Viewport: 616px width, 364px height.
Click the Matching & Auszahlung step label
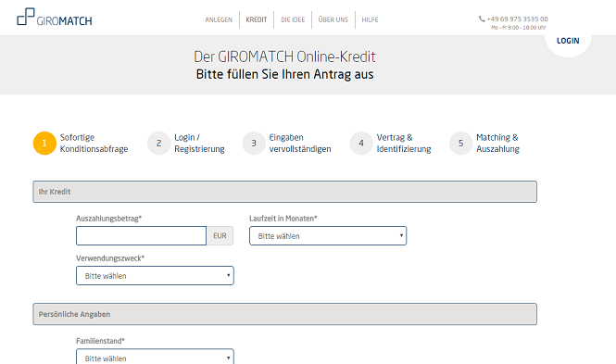pos(497,143)
